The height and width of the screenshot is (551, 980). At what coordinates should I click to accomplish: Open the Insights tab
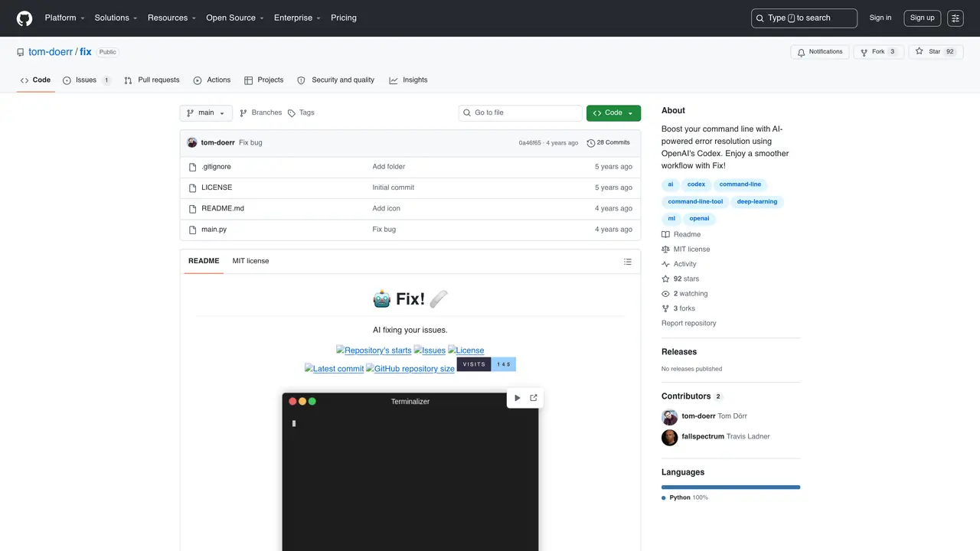[408, 80]
